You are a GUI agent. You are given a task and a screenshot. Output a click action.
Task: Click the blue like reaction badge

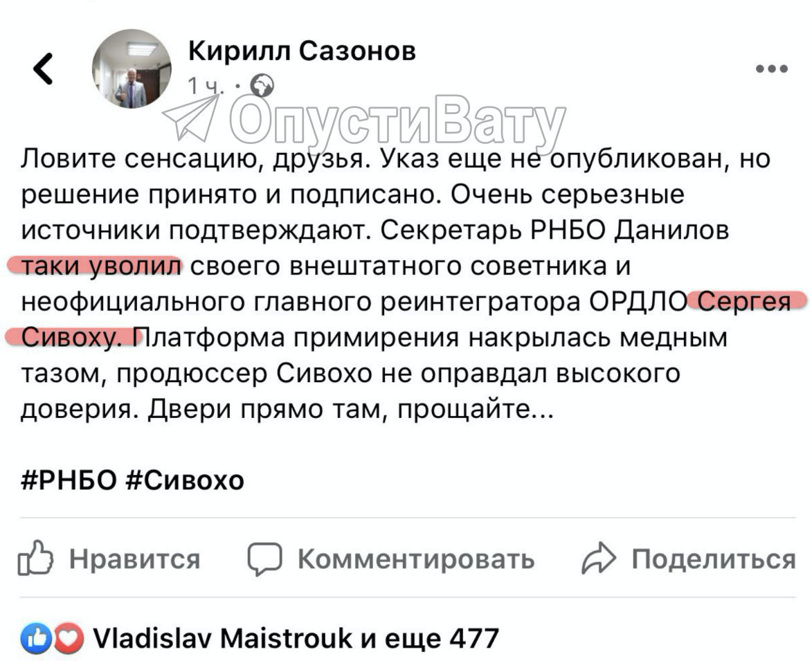tap(33, 638)
